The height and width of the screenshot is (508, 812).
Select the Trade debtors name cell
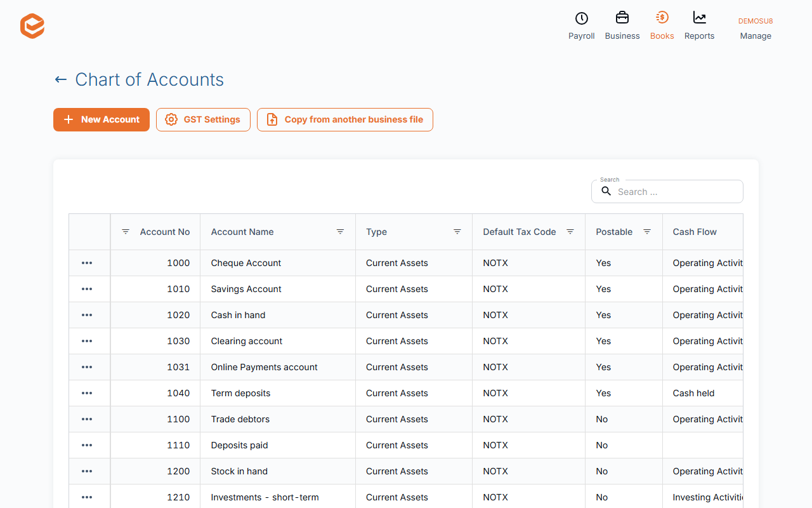[x=278, y=419]
